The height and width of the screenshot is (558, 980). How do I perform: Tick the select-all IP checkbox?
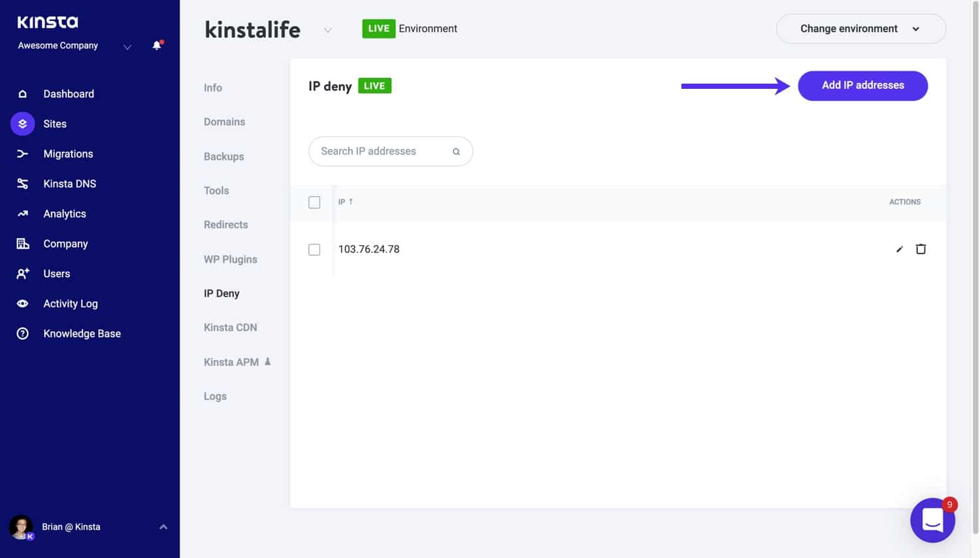coord(314,203)
